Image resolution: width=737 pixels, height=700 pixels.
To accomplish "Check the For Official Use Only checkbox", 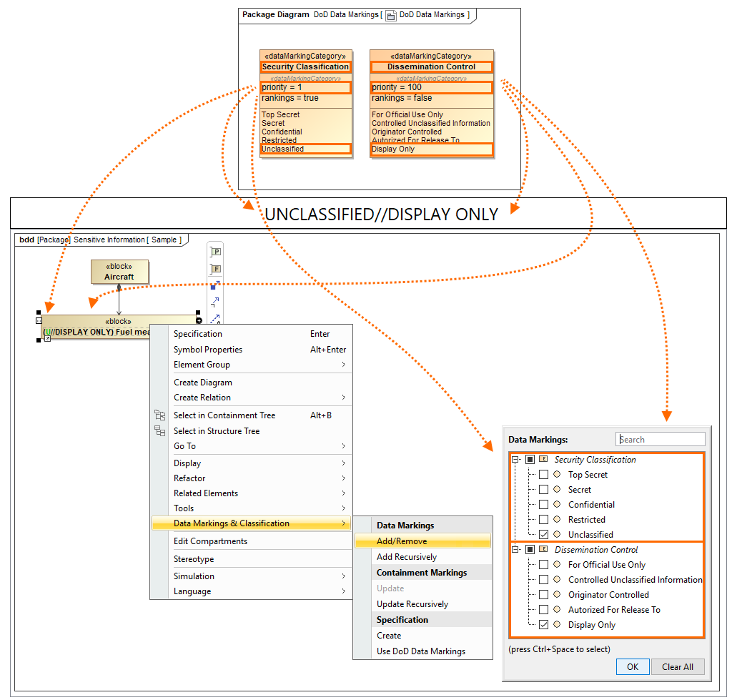I will pos(543,565).
